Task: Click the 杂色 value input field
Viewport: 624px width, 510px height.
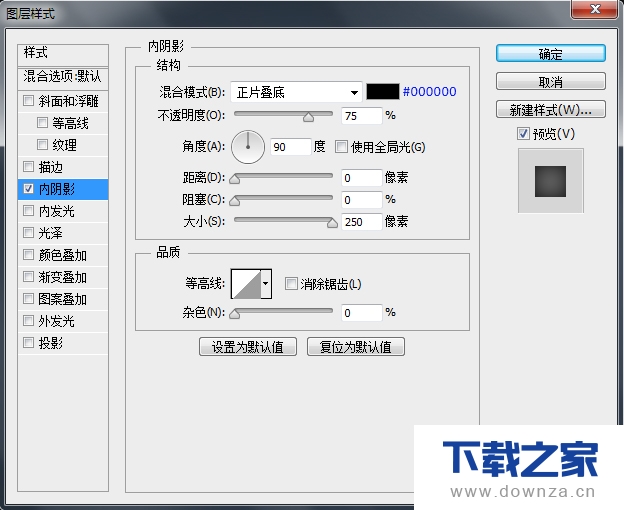Action: tap(362, 313)
